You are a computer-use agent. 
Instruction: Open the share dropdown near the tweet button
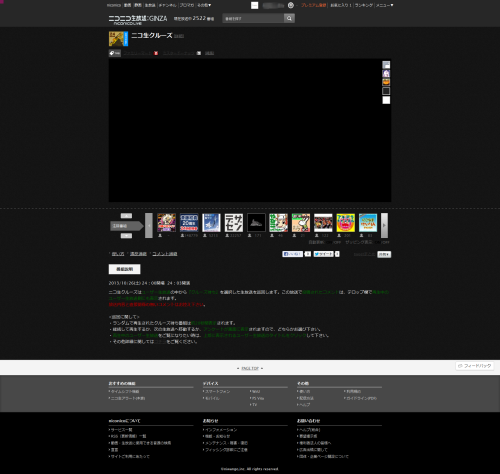[384, 254]
